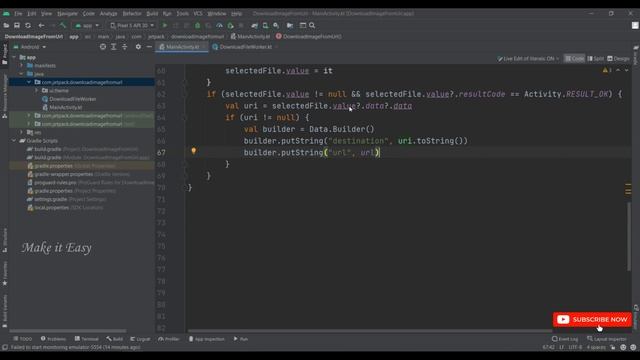Image resolution: width=640 pixels, height=360 pixels.
Task: Open the Pixel 3 API 30 device dropdown
Action: click(x=132, y=25)
